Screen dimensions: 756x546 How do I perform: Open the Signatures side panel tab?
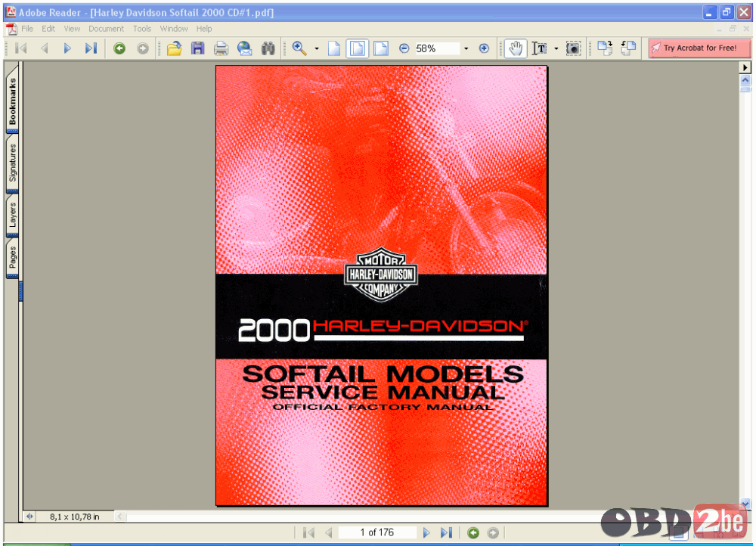coord(13,163)
